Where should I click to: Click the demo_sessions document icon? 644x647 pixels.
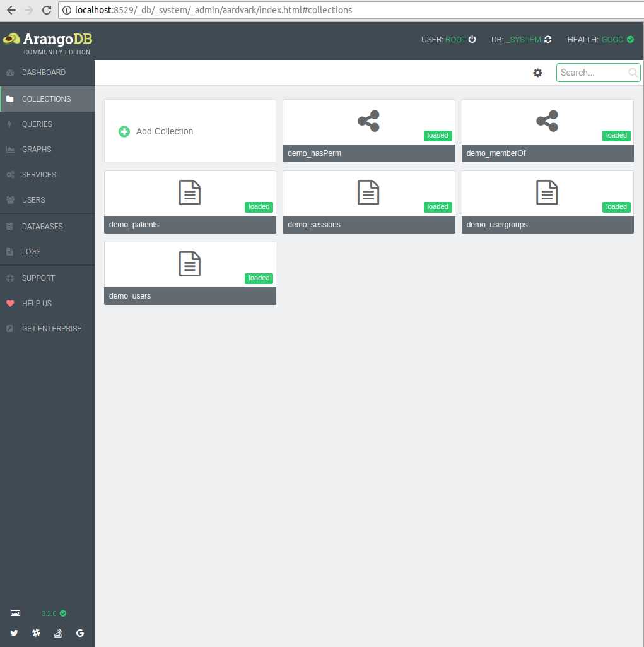(368, 193)
